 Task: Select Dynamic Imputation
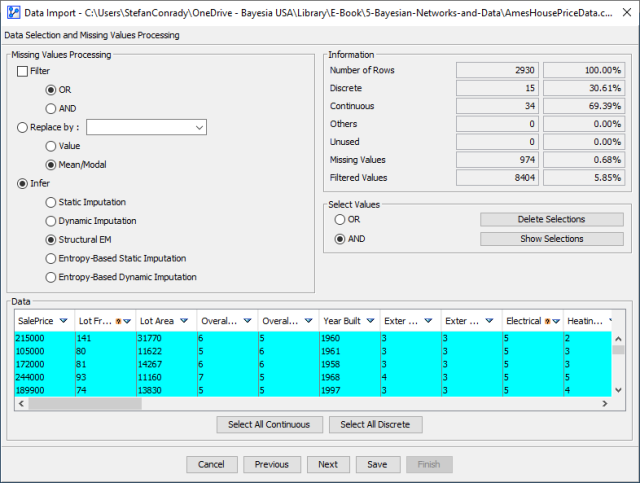pyautogui.click(x=51, y=221)
